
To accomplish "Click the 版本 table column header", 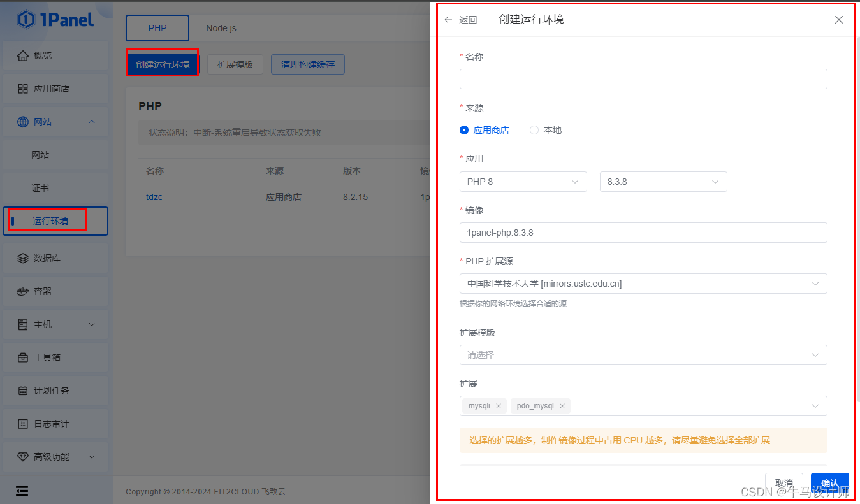I will [352, 171].
